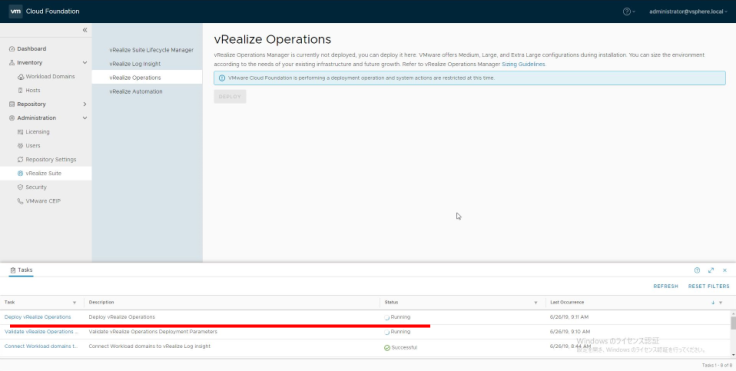Screen dimensions: 736x371
Task: Expand the Repository section chevron
Action: [x=85, y=104]
